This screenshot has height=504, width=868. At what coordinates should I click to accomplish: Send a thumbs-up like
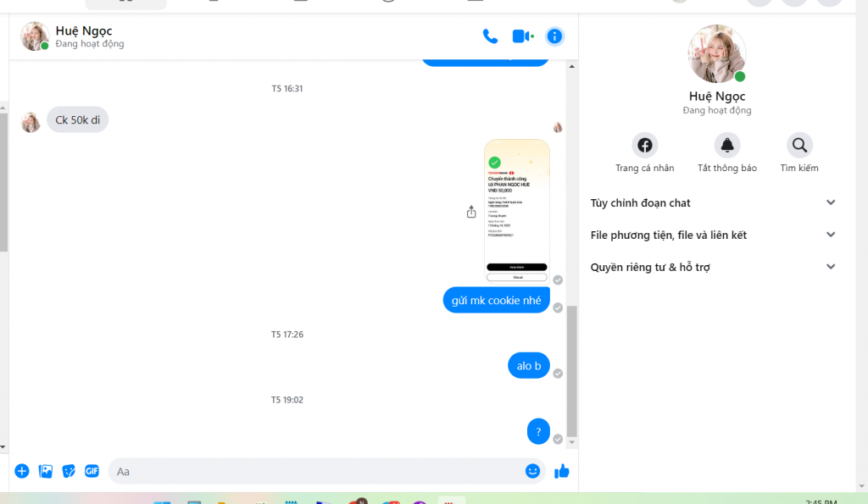point(561,471)
